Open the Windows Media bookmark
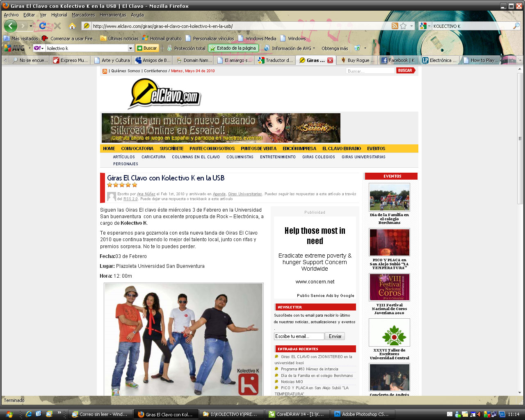This screenshot has width=525, height=420. pyautogui.click(x=257, y=39)
